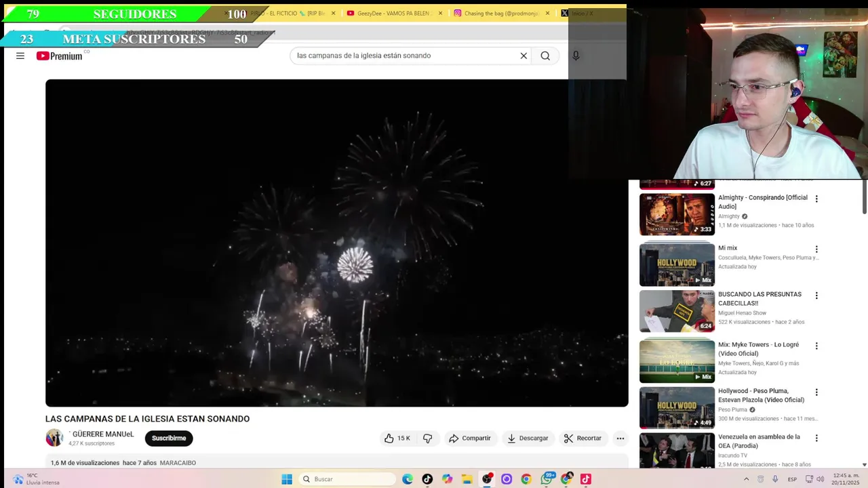Click the system tray microphone icon
The width and height of the screenshot is (868, 488).
tap(775, 479)
